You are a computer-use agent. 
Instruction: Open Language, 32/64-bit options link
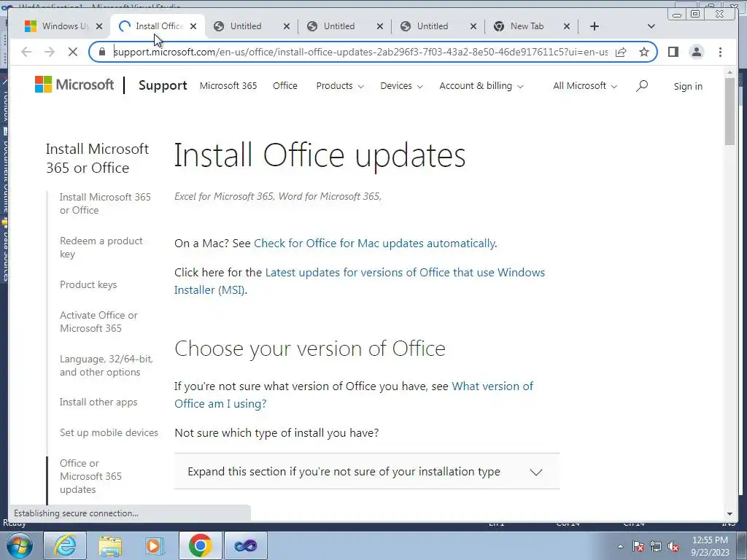pyautogui.click(x=107, y=365)
